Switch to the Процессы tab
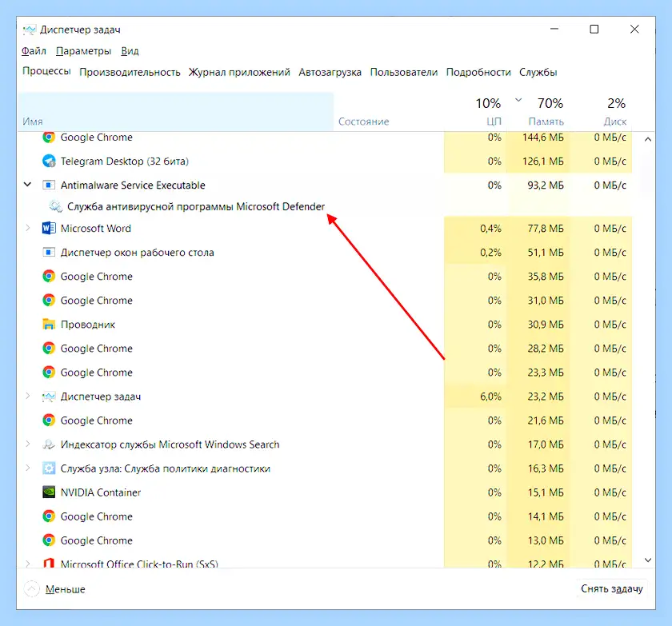 46,71
